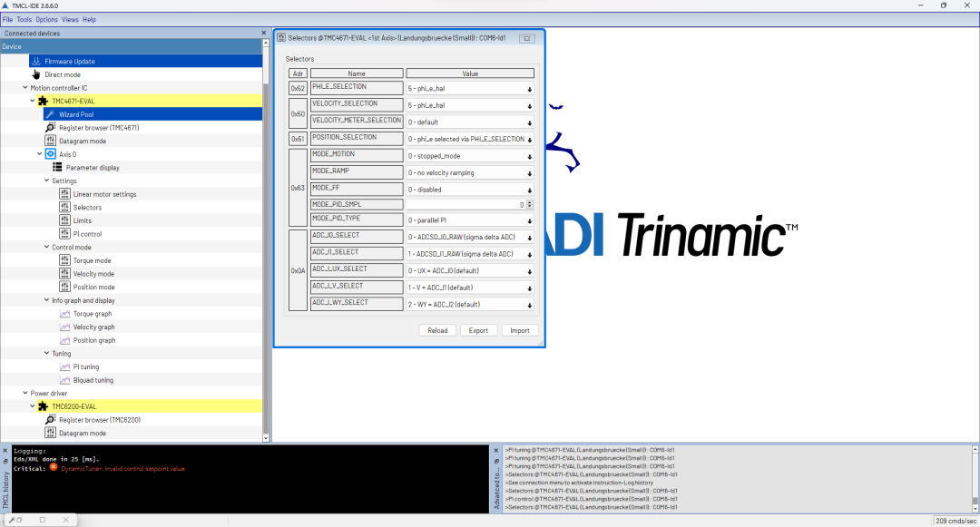Viewport: 980px width, 527px height.
Task: Click Datagram mode icon under TMC6200-EVAL
Action: coord(51,433)
